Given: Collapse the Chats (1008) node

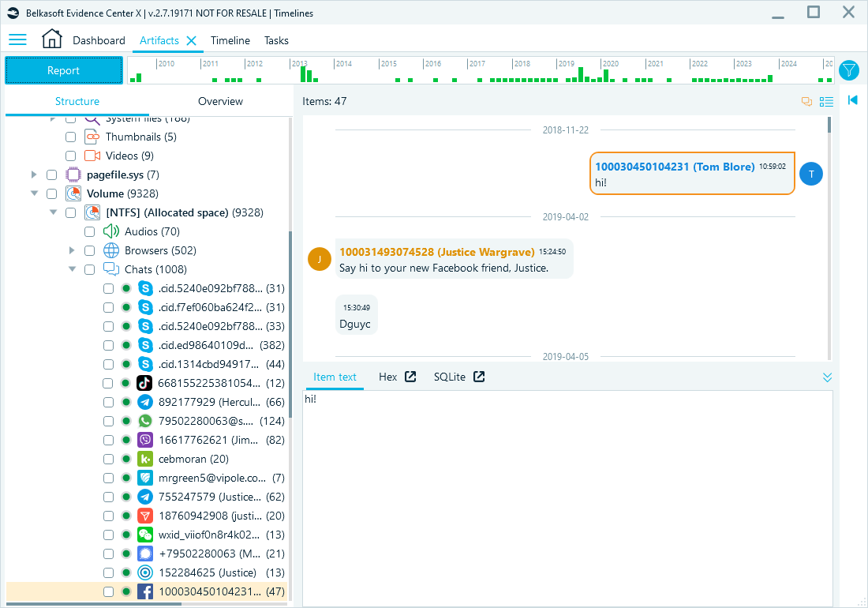Looking at the screenshot, I should [72, 269].
